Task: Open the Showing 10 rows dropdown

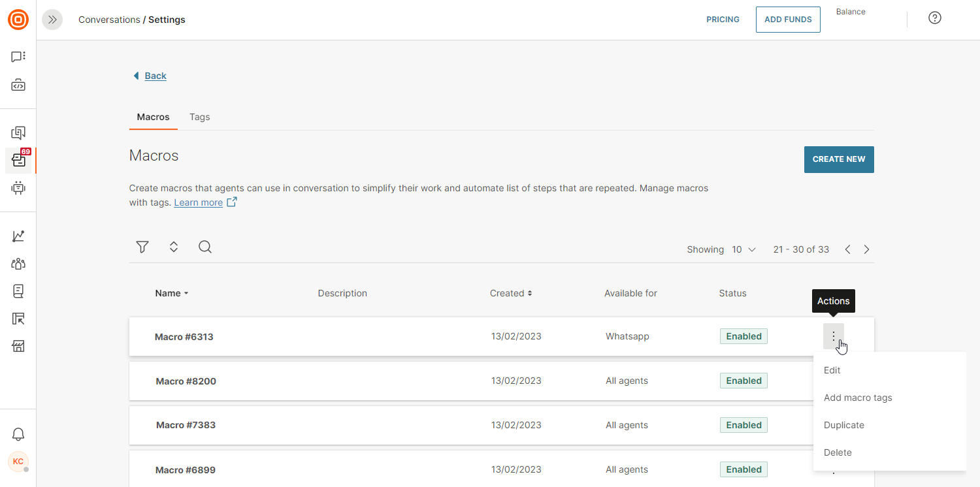Action: [x=743, y=249]
